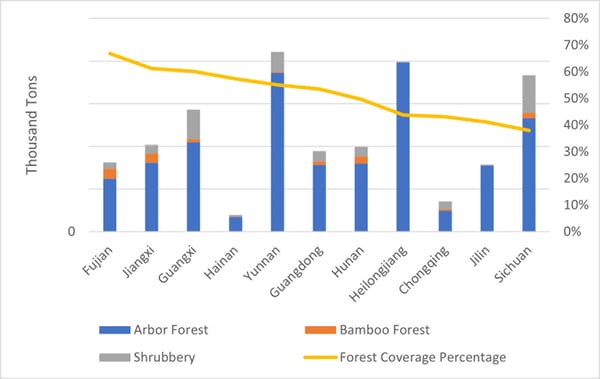Select the Guangdong gray shrubbery bar segment
This screenshot has height=379, width=600.
click(320, 156)
